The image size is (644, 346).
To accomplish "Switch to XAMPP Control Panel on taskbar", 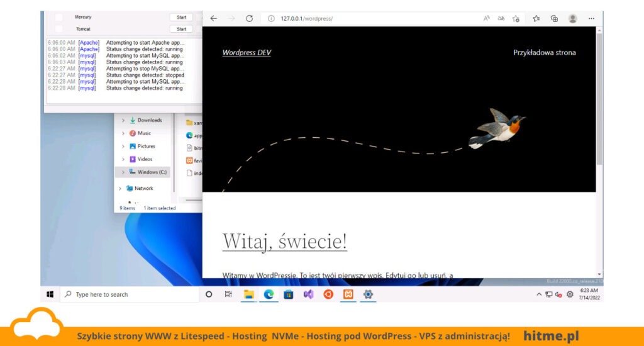I will 348,294.
